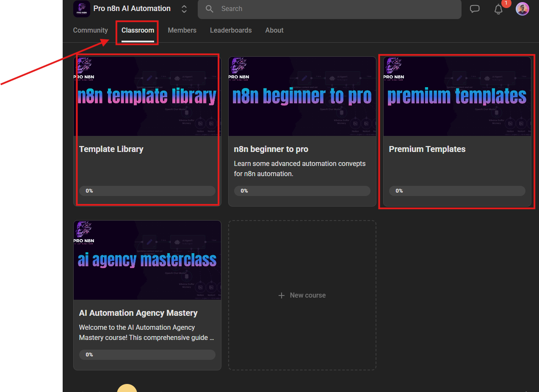
Task: Open the group switcher chevrons
Action: pos(184,9)
